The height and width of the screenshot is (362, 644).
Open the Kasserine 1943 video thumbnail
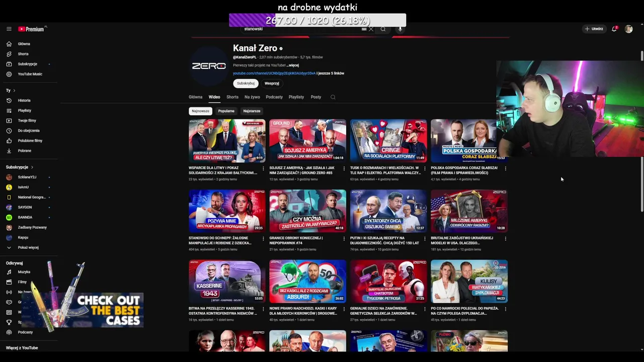[x=227, y=282]
